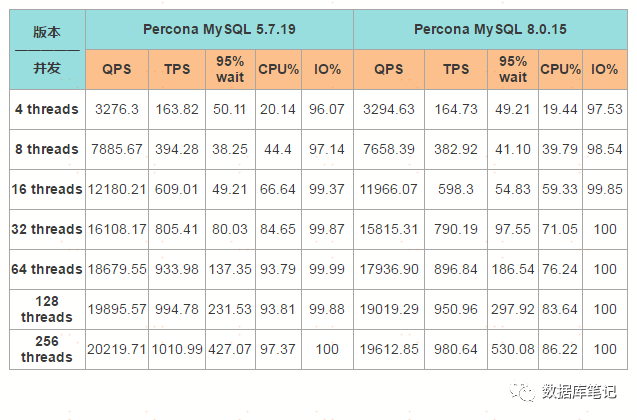
Task: Select the 16 threads row label
Action: click(47, 189)
